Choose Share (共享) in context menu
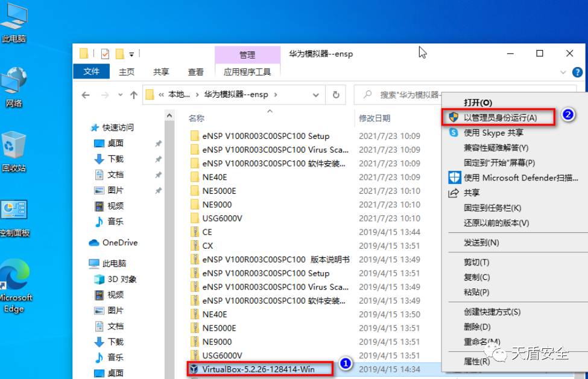The height and width of the screenshot is (379, 588). [x=472, y=193]
